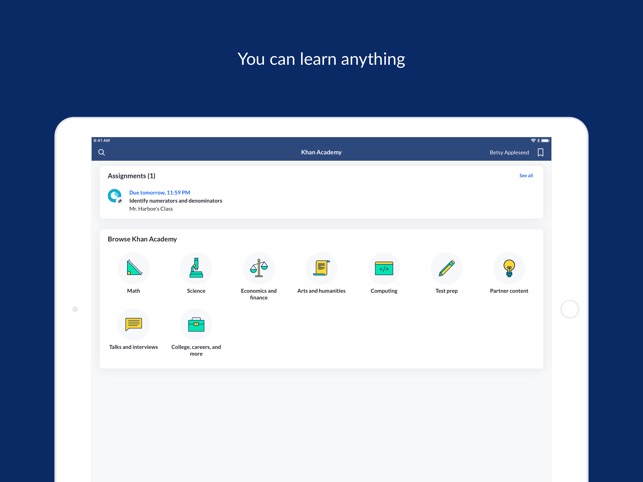Open the Test prep pencil icon
Screen dimensions: 643x482
(x=447, y=269)
